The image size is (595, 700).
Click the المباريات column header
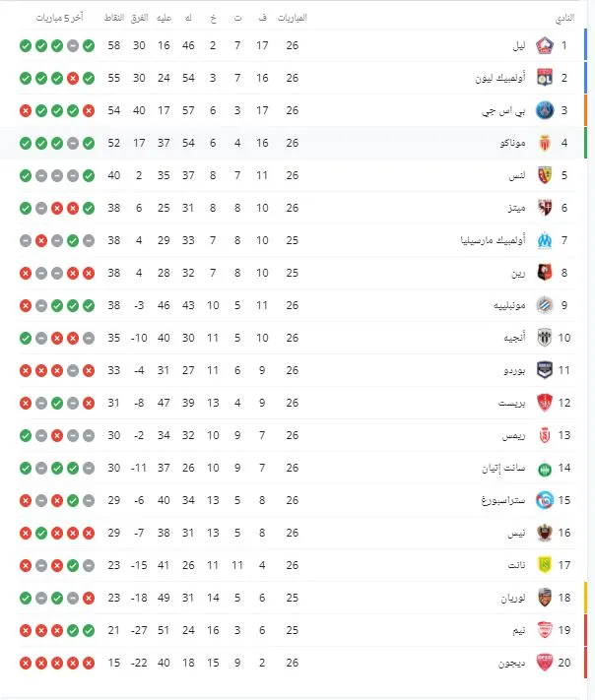click(292, 19)
